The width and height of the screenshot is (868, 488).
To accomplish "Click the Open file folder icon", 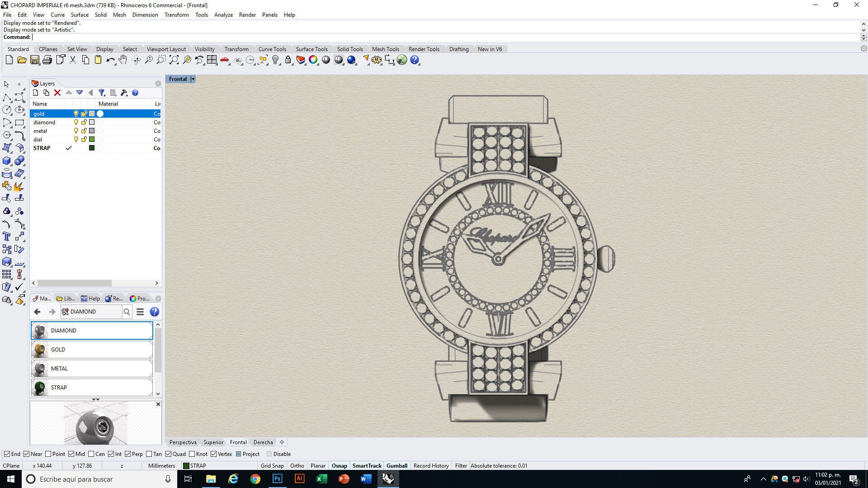I will tap(22, 60).
